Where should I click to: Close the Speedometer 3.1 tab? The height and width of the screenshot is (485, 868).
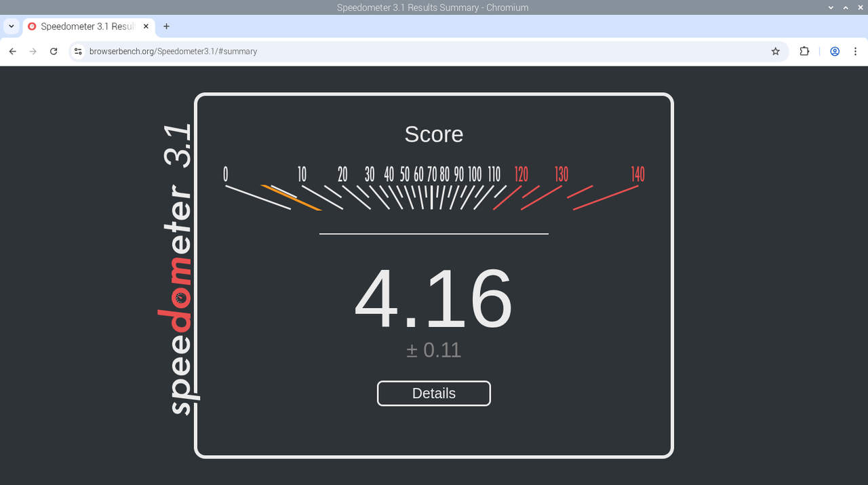pos(145,26)
